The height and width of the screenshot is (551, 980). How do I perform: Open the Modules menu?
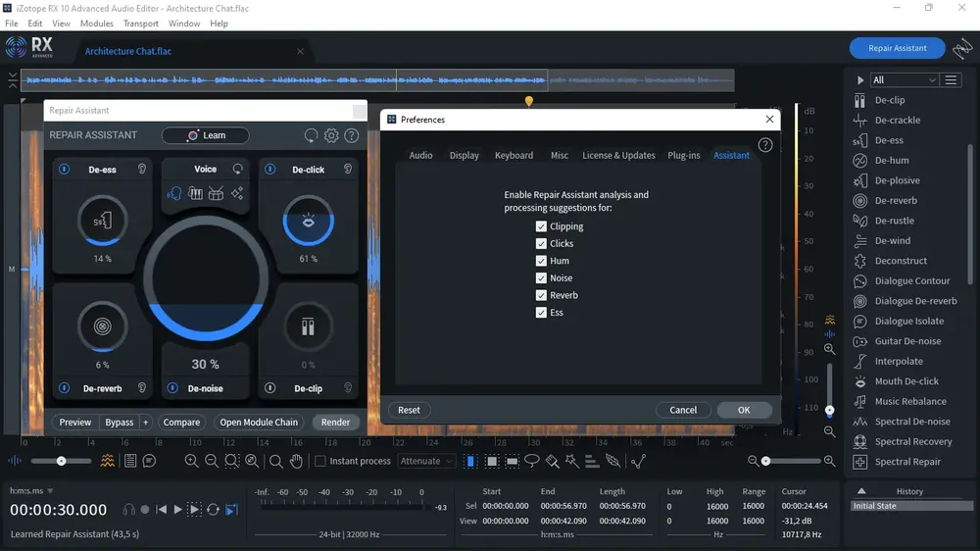[x=97, y=24]
